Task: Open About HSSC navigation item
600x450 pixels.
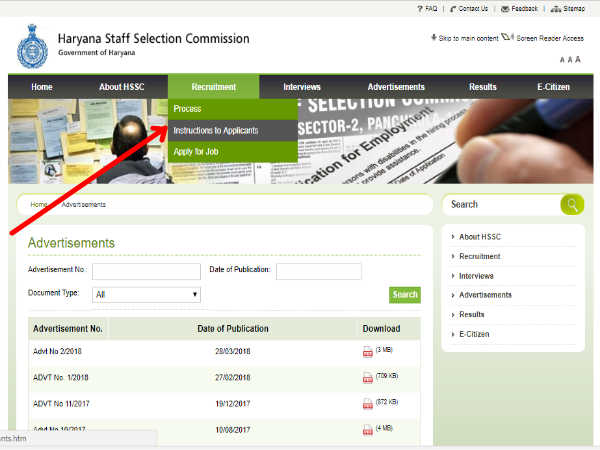Action: click(122, 87)
